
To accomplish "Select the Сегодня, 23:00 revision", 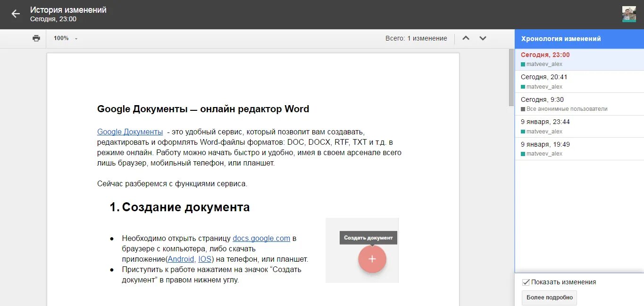I will (579, 59).
